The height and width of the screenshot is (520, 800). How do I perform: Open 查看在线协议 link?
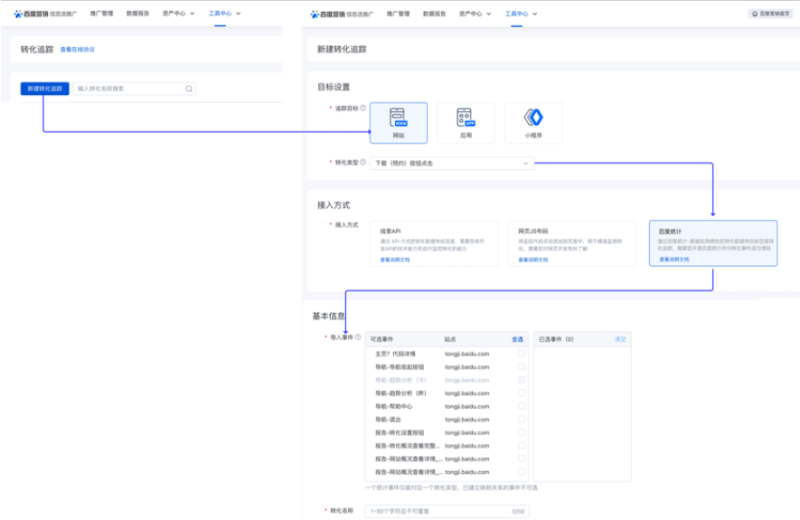coord(78,49)
